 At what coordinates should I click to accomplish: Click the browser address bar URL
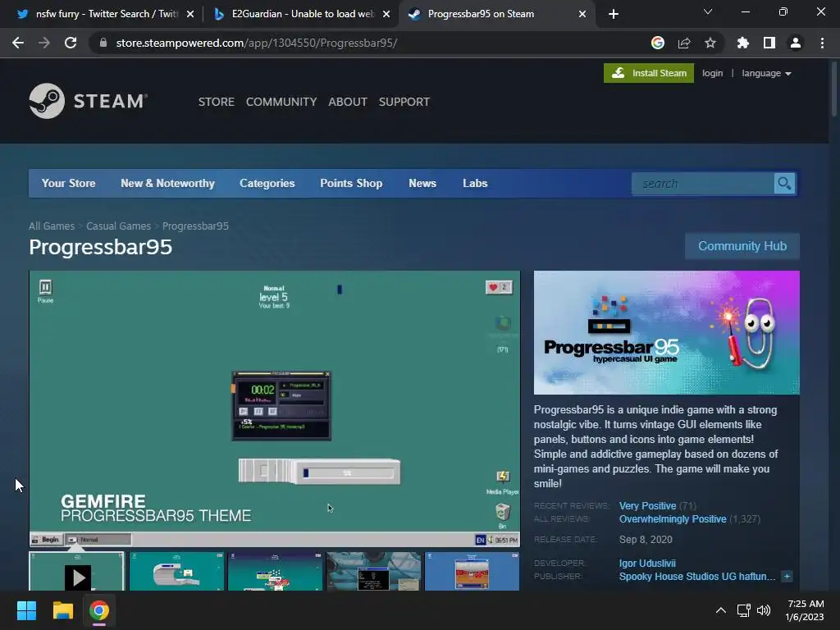(257, 43)
